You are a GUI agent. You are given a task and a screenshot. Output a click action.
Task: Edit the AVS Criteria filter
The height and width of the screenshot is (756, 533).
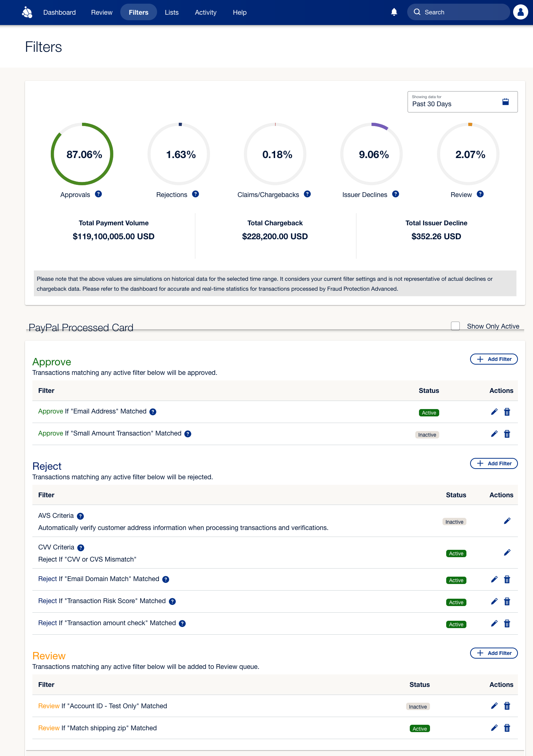[x=507, y=521]
